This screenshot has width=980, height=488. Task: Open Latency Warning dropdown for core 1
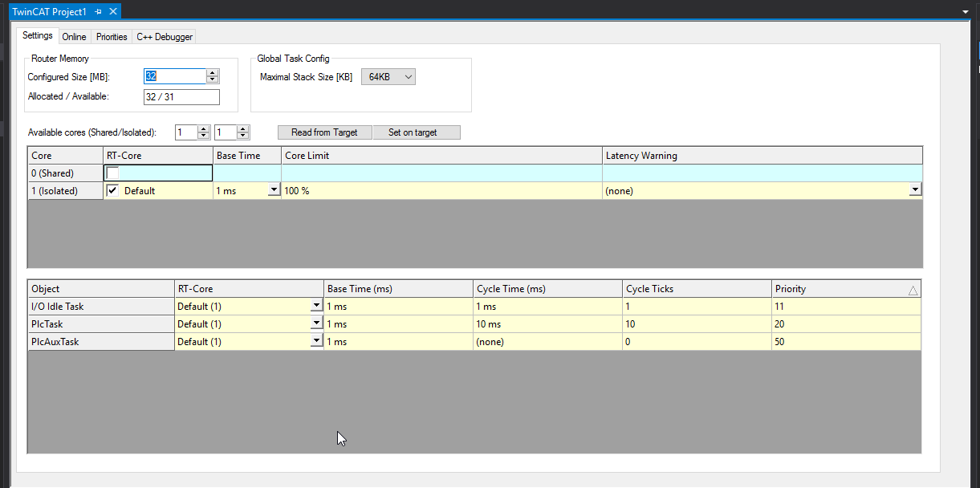point(915,190)
